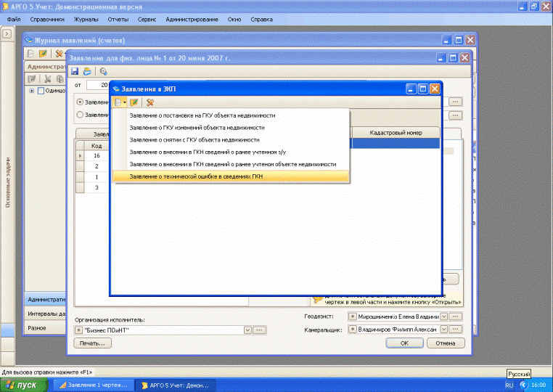Open the Сервис menu
553x392 pixels.
click(147, 20)
